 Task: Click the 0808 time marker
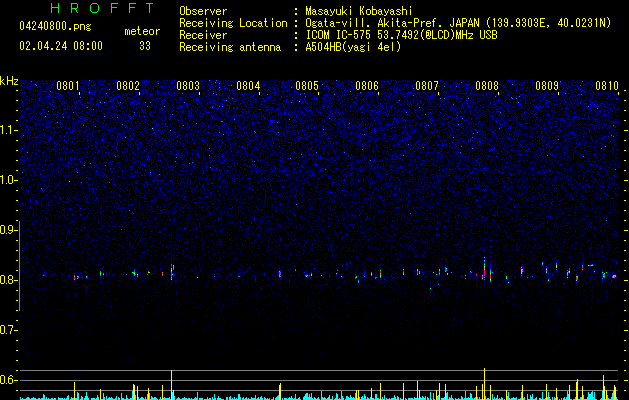(487, 85)
